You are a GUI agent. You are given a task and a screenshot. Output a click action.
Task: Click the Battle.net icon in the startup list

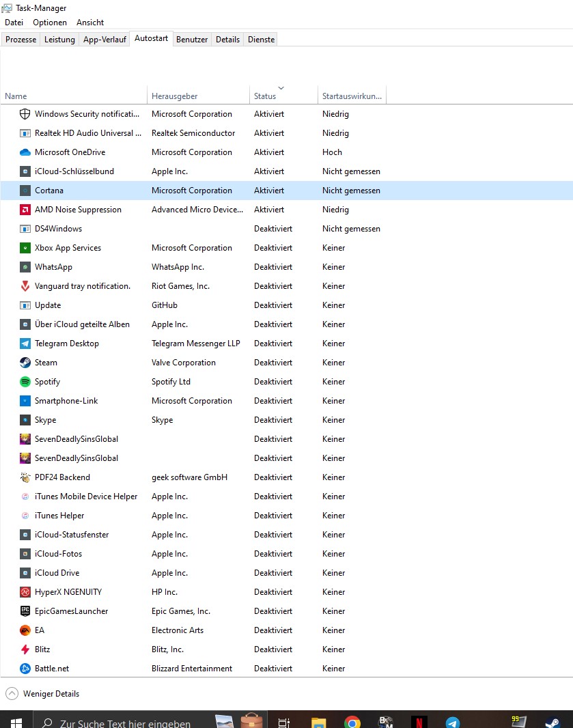[25, 668]
